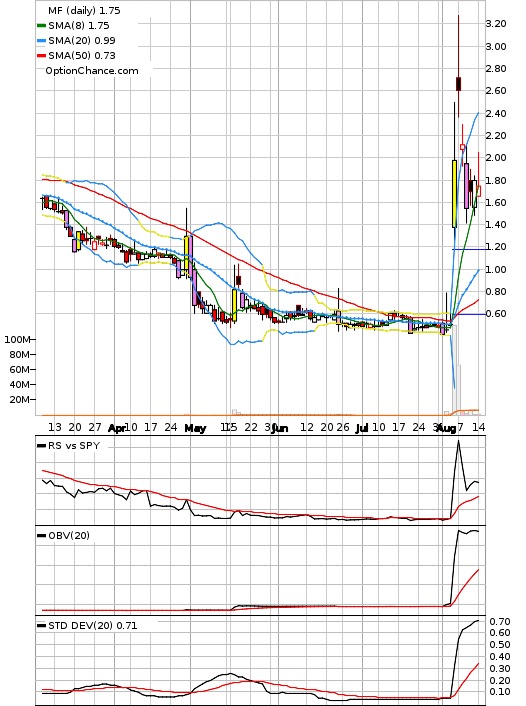This screenshot has width=526, height=706.
Task: Click the tall yellow August breakout candlestick
Action: [x=454, y=194]
